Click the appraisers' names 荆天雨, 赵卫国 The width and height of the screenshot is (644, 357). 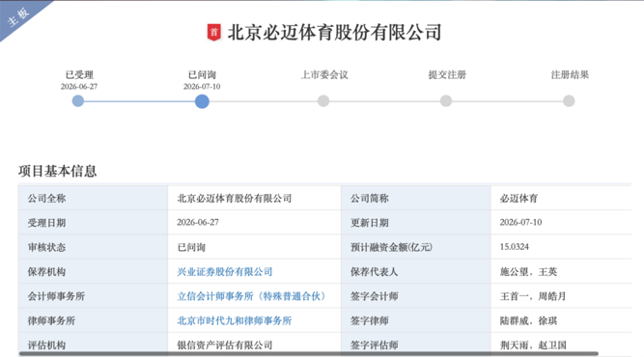pyautogui.click(x=533, y=345)
